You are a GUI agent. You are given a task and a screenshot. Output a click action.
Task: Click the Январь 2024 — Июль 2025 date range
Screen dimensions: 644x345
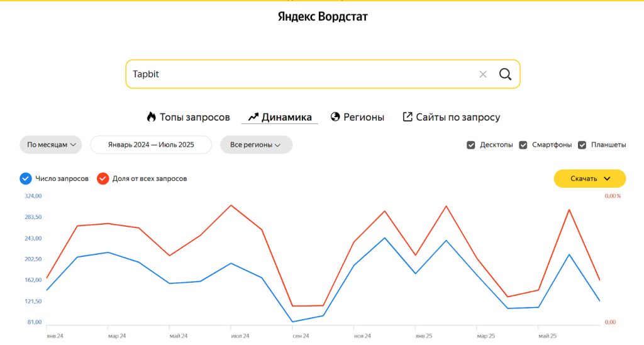tap(151, 145)
